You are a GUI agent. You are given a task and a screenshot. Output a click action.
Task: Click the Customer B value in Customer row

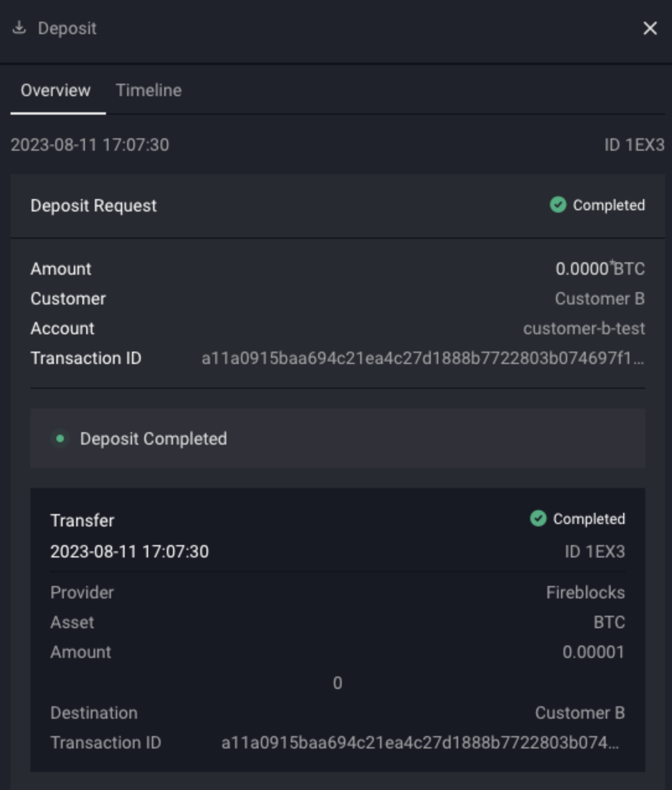599,299
